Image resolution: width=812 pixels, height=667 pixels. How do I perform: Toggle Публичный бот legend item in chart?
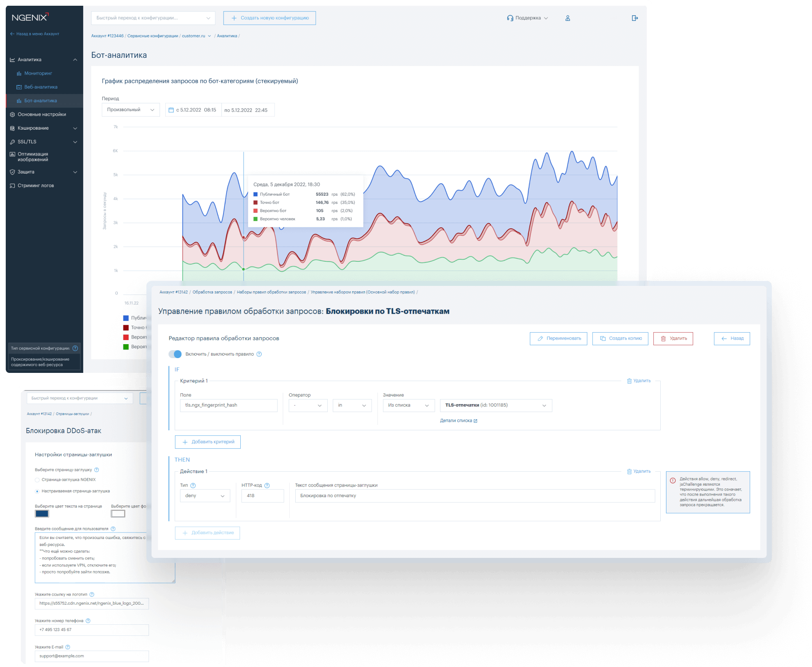point(135,318)
